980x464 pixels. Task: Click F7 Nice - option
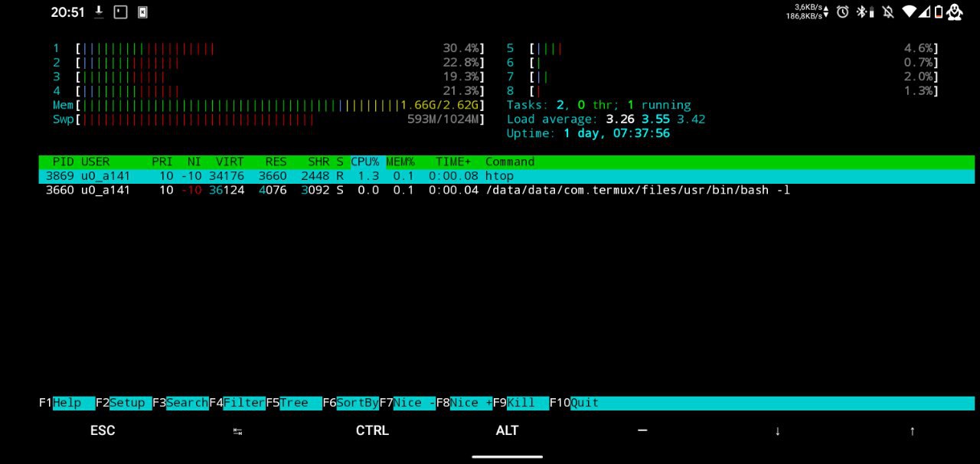[407, 403]
